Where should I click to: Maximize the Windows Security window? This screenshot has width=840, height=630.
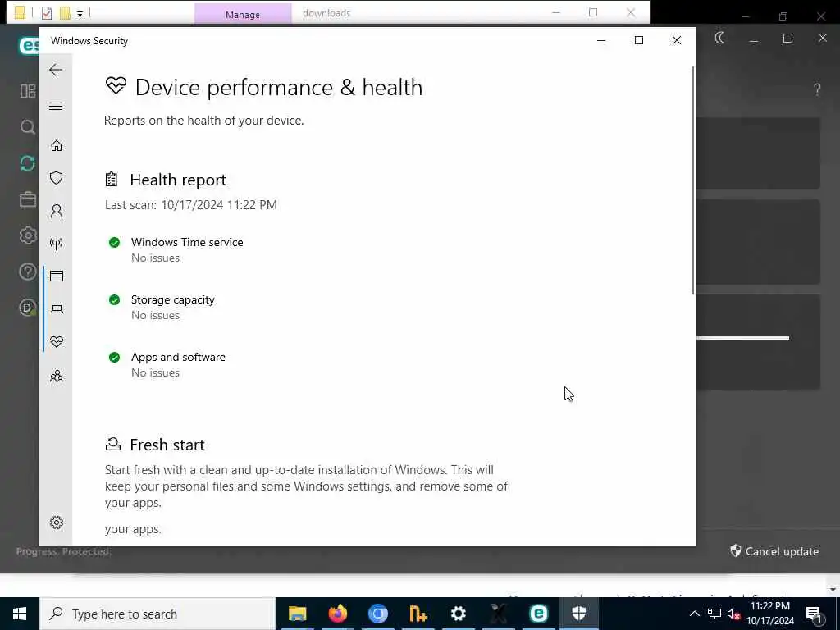[638, 40]
